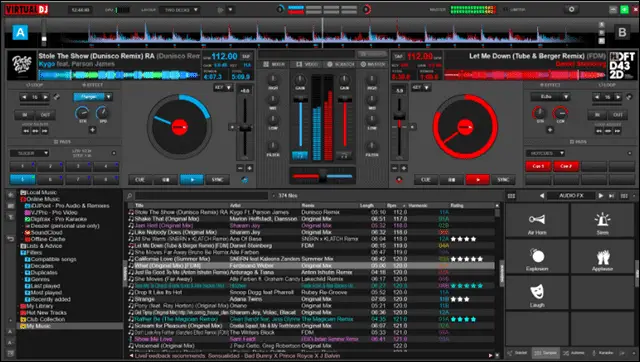
Task: Play deck B with red play button
Action: pyautogui.click(x=477, y=180)
